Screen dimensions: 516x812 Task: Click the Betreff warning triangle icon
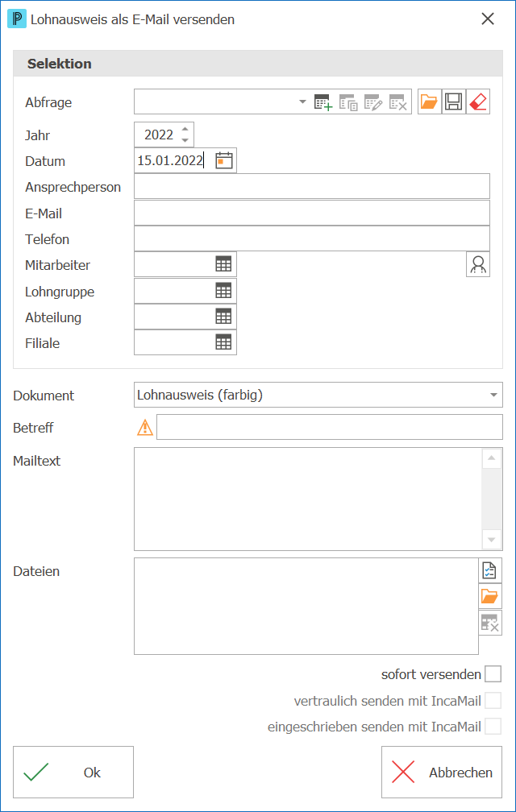click(x=145, y=427)
